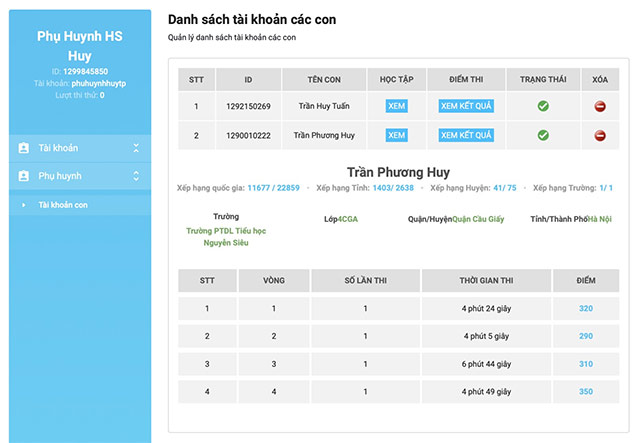The image size is (640, 443).
Task: View exam results for Trần Huy Tuấn
Action: (466, 106)
